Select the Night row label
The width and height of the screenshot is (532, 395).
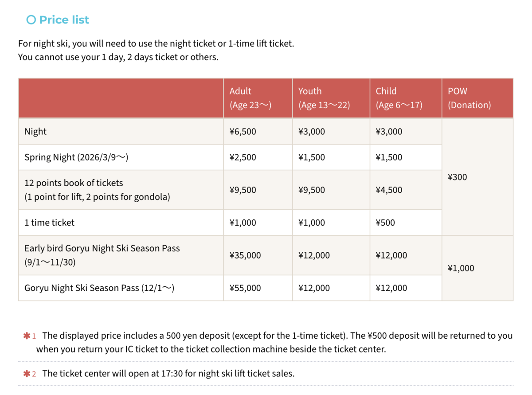point(35,132)
